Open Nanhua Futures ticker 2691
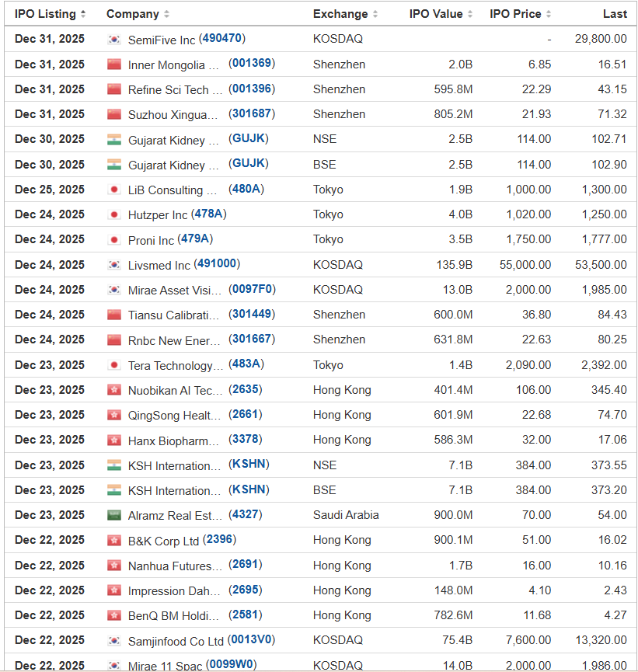 click(246, 564)
